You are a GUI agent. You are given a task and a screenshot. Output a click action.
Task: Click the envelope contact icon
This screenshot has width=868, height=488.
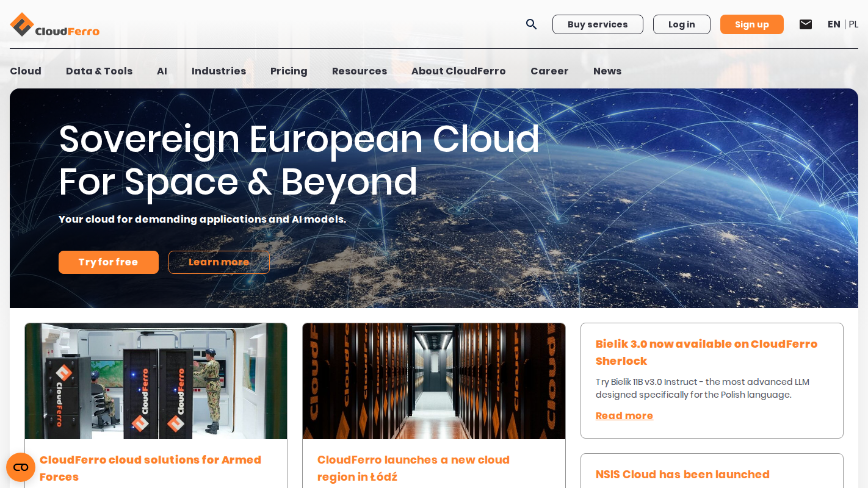pyautogui.click(x=806, y=24)
